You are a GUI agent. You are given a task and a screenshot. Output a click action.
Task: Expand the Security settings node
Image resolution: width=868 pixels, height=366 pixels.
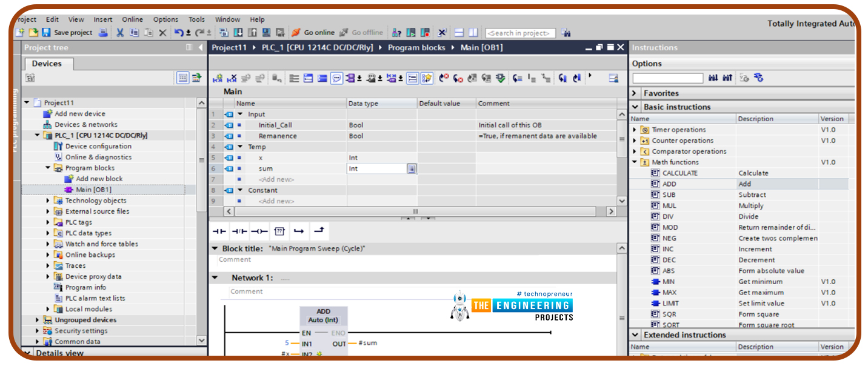(x=38, y=331)
